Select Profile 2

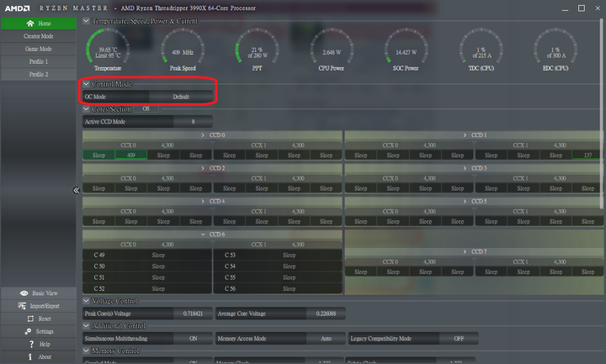pyautogui.click(x=39, y=75)
